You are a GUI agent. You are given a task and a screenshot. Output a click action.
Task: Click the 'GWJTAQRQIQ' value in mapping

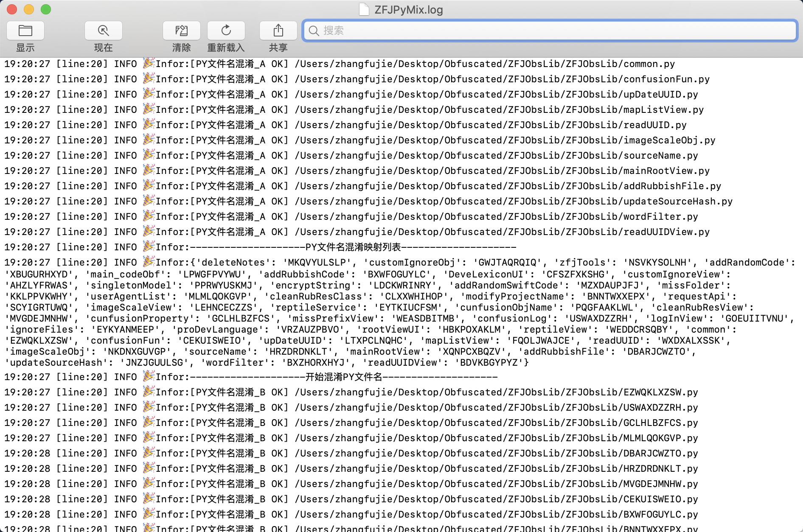[508, 263]
